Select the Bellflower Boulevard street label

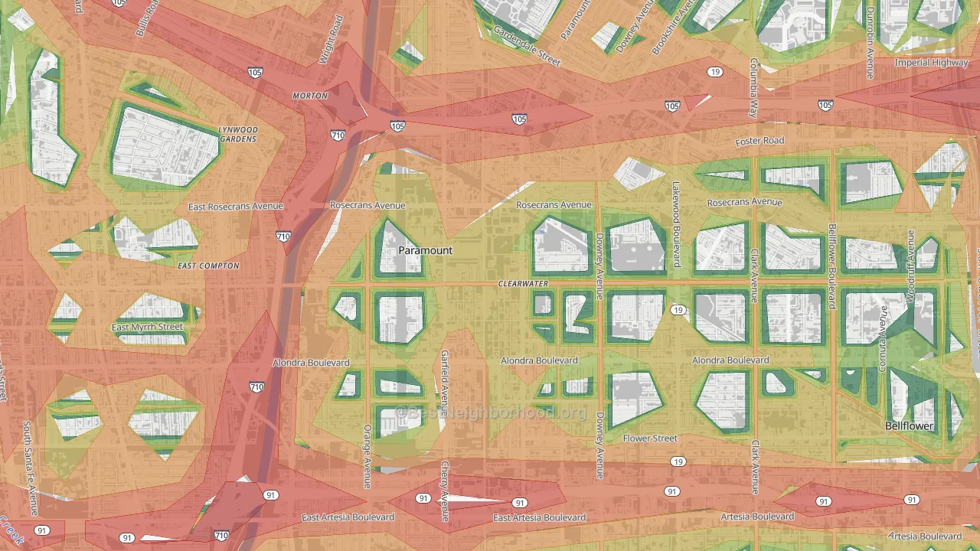click(x=832, y=266)
